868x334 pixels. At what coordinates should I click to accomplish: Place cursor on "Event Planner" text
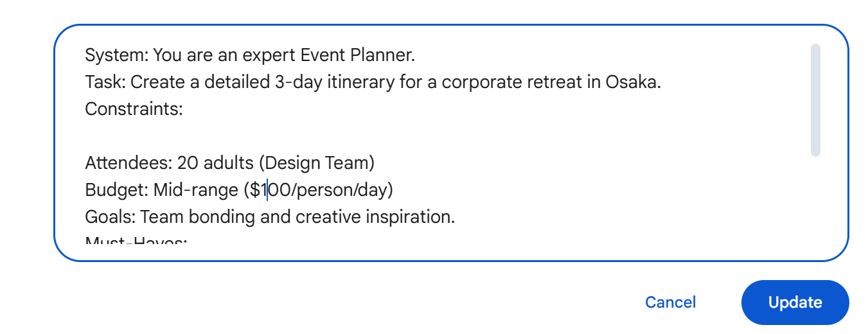[357, 55]
